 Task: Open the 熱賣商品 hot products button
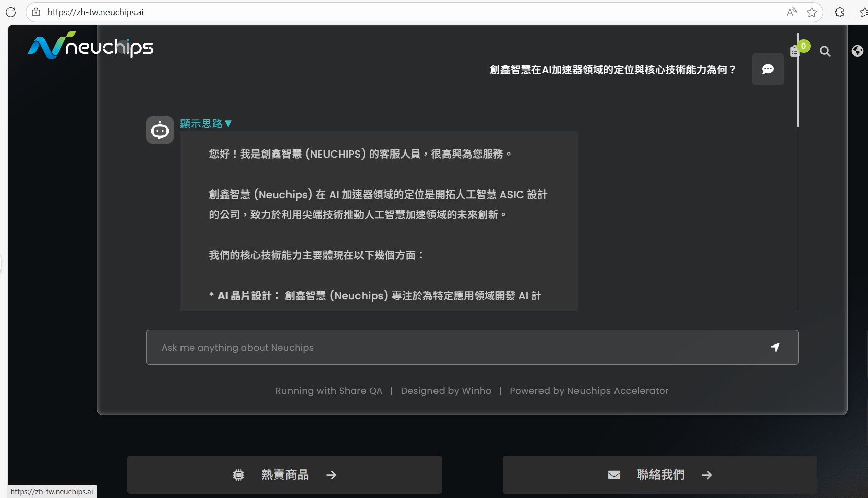pyautogui.click(x=284, y=475)
